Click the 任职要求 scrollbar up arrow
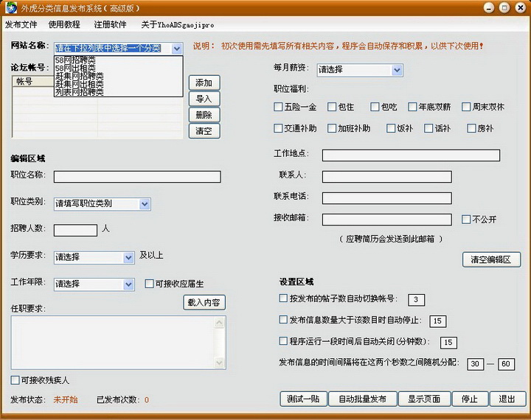This screenshot has width=531, height=420. (x=220, y=323)
